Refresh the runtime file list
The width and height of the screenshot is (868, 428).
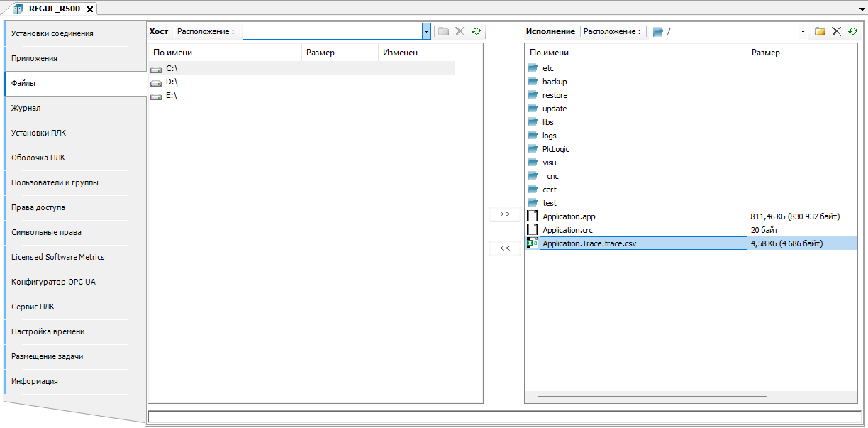(x=852, y=31)
